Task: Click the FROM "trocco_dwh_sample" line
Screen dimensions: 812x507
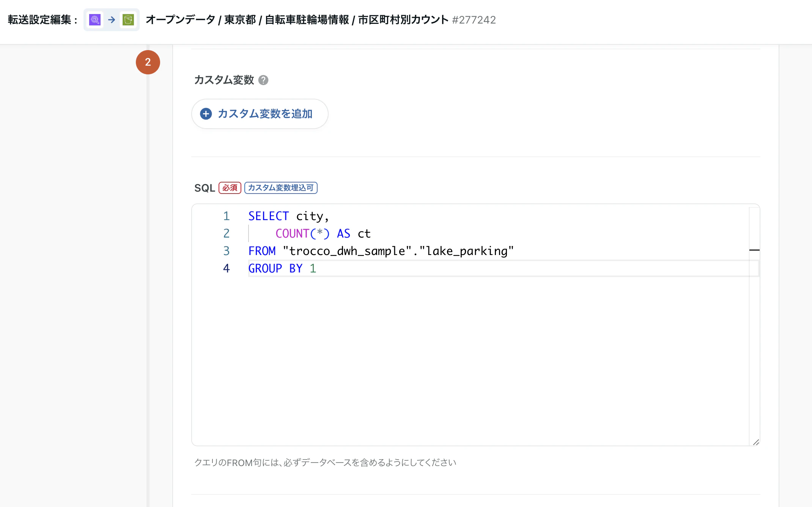Action: coord(381,251)
